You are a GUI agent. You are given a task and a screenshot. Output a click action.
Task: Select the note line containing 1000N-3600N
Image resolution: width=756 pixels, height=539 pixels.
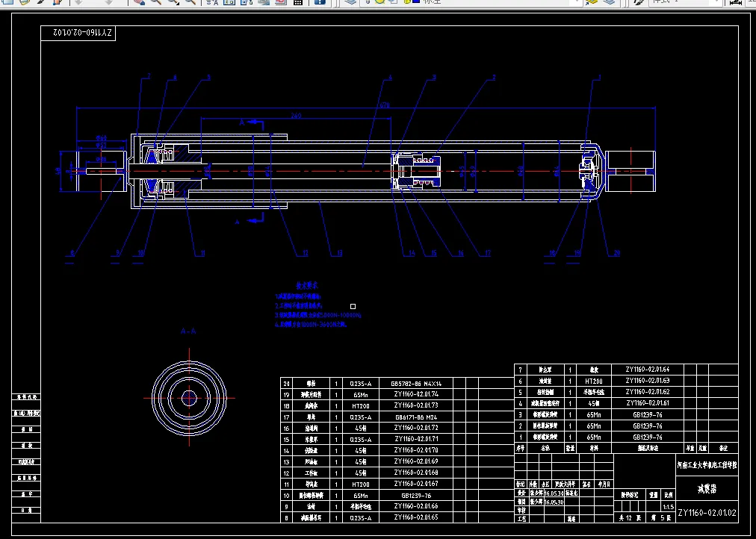coord(312,325)
